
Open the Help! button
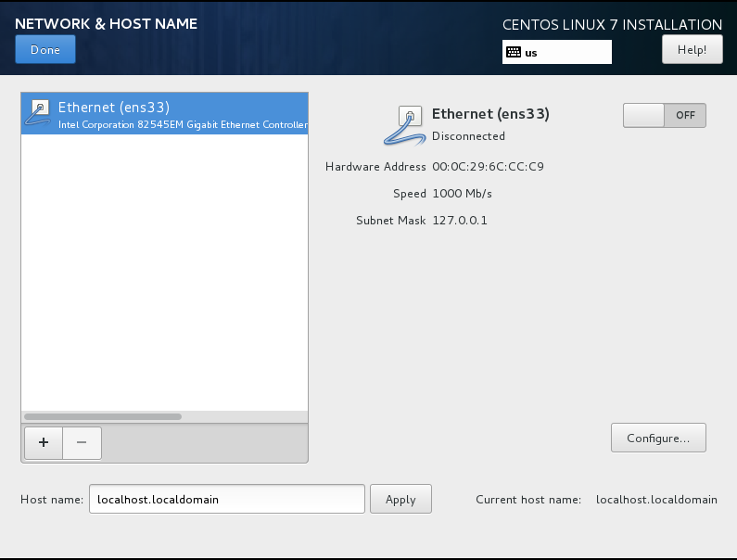click(692, 50)
